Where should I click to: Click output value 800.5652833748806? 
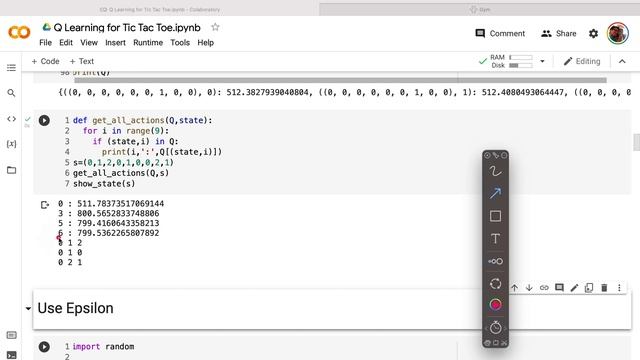118,213
